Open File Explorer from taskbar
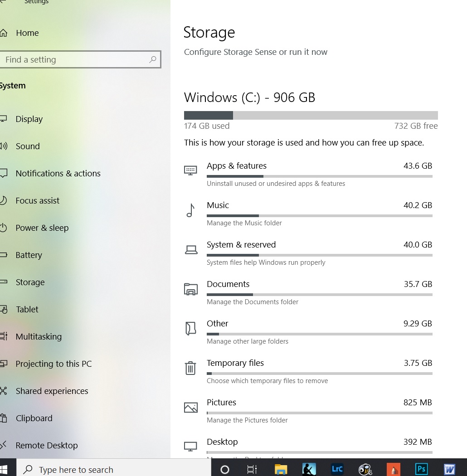Screen dimensions: 467x476 [x=281, y=470]
